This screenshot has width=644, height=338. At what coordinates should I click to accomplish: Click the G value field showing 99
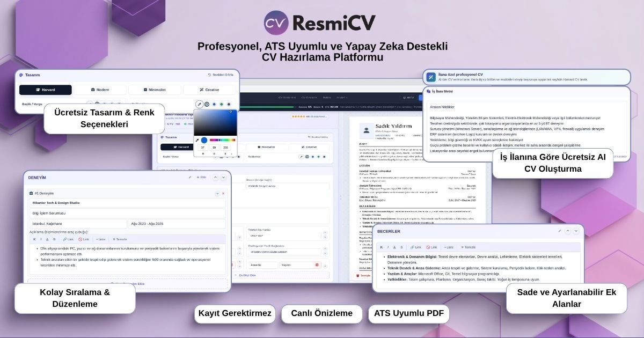click(x=215, y=147)
